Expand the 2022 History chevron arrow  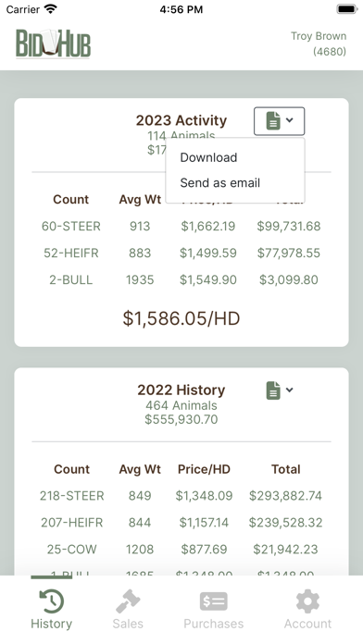pyautogui.click(x=290, y=390)
